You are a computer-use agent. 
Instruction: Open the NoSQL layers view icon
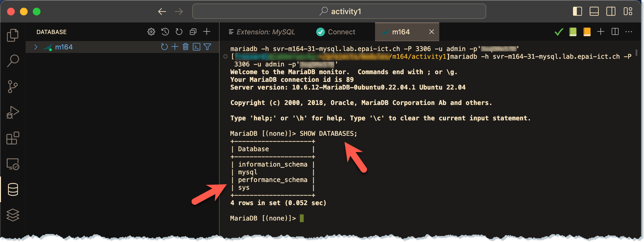13,215
